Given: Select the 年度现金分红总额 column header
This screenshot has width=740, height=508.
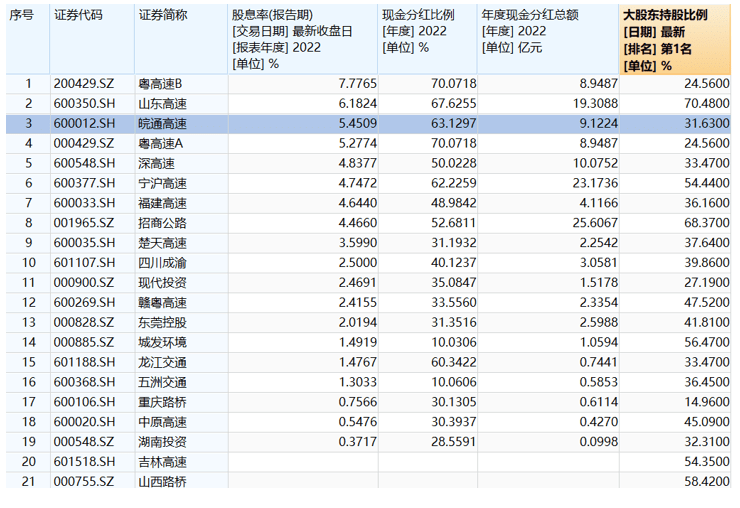Looking at the screenshot, I should click(548, 39).
